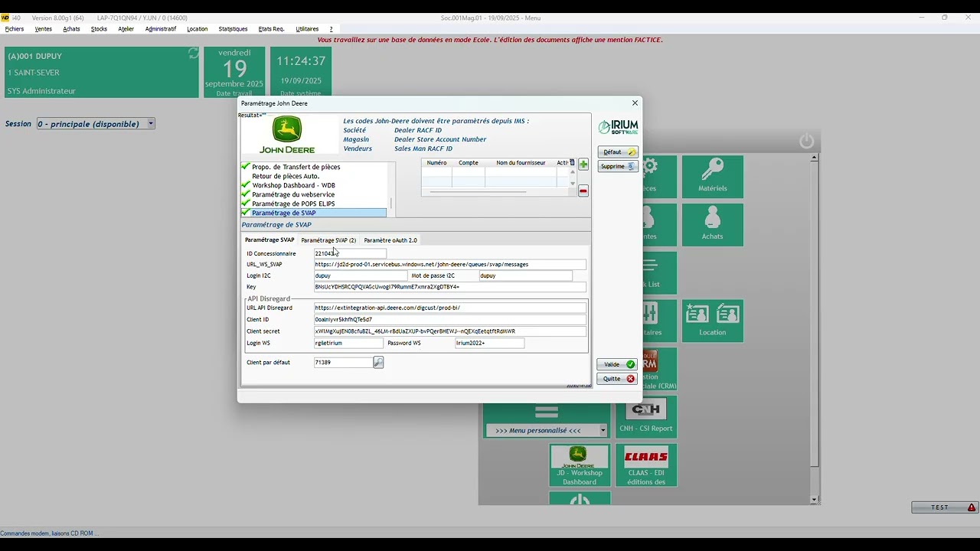This screenshot has height=551, width=980.
Task: Click the Password WS field
Action: tap(489, 343)
